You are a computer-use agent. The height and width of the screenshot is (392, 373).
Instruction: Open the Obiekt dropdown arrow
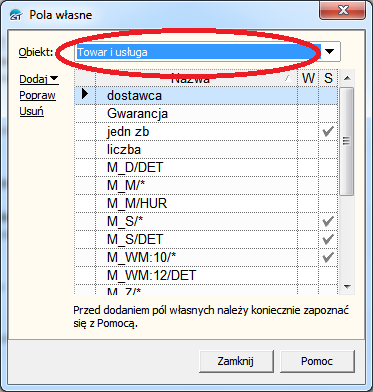point(330,52)
